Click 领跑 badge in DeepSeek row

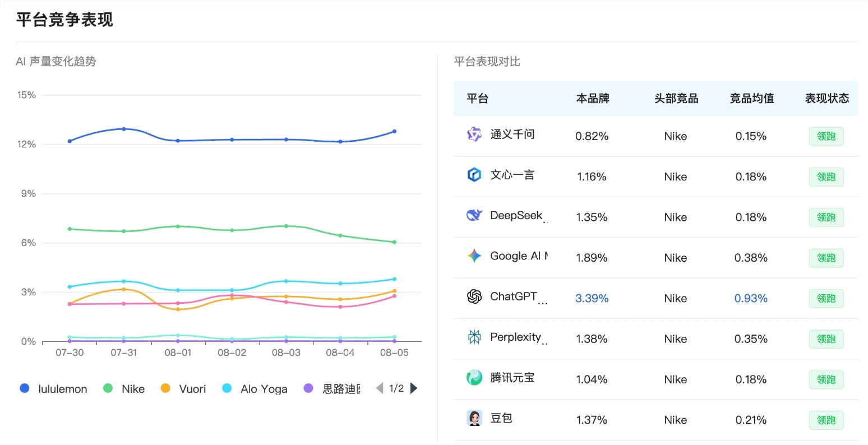pyautogui.click(x=827, y=217)
